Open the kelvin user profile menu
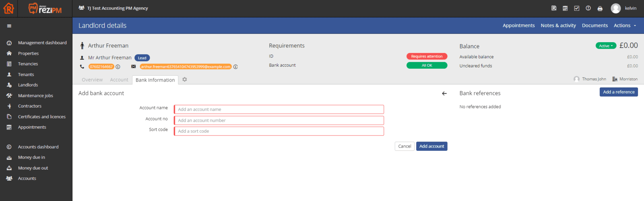Viewport: 644px width, 201px height. (x=624, y=8)
